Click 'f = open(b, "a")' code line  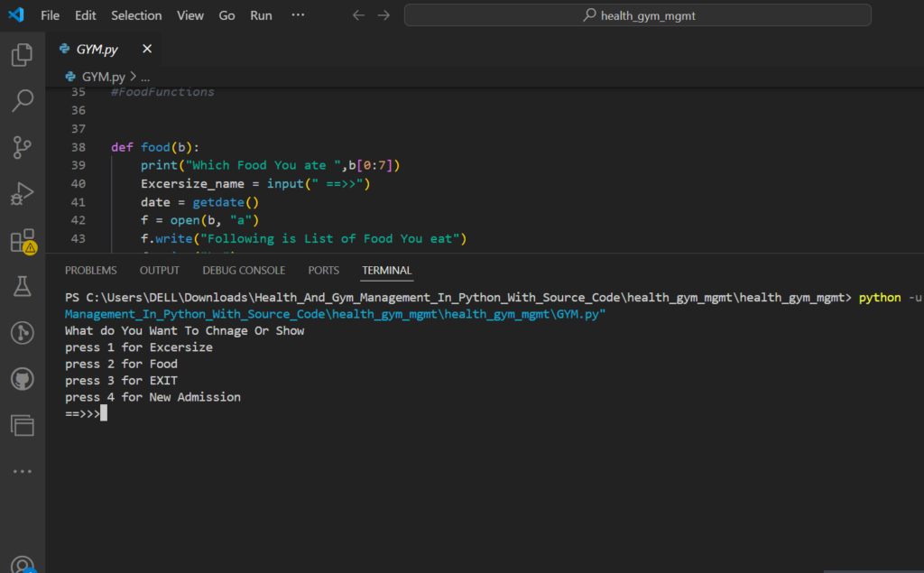pos(199,220)
